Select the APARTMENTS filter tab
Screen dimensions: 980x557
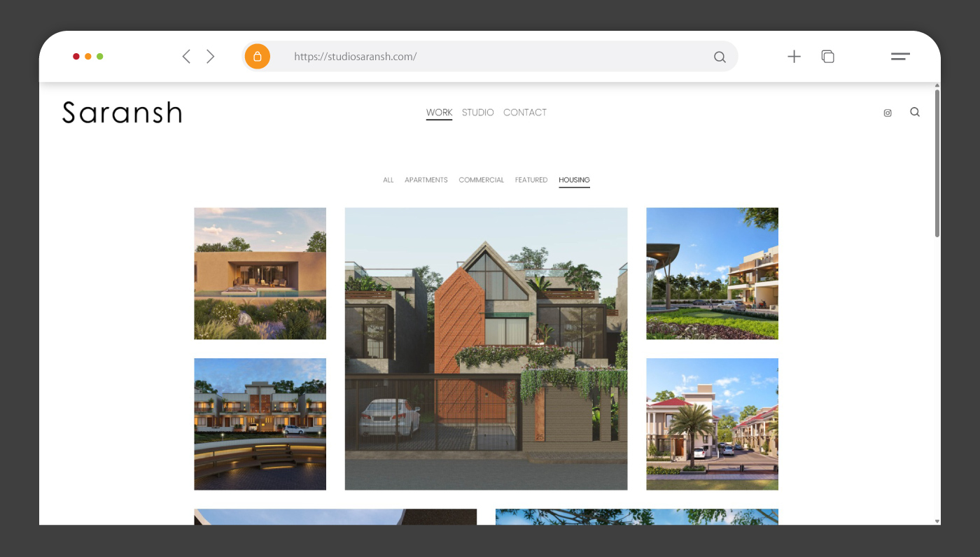click(426, 180)
